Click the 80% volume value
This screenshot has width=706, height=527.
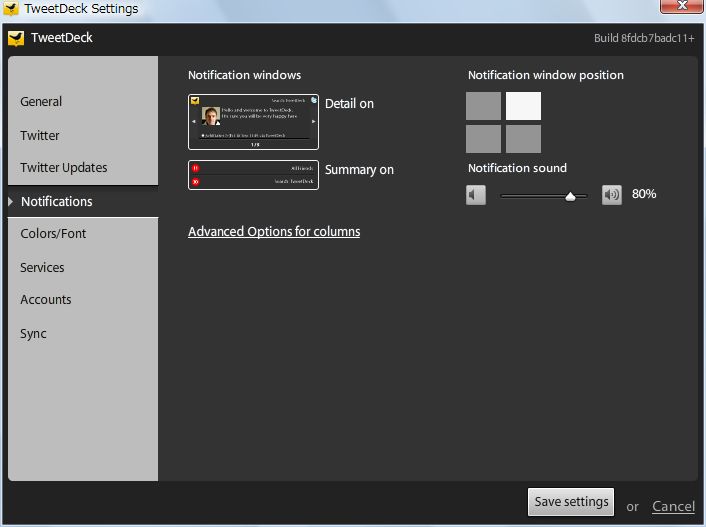coord(644,194)
